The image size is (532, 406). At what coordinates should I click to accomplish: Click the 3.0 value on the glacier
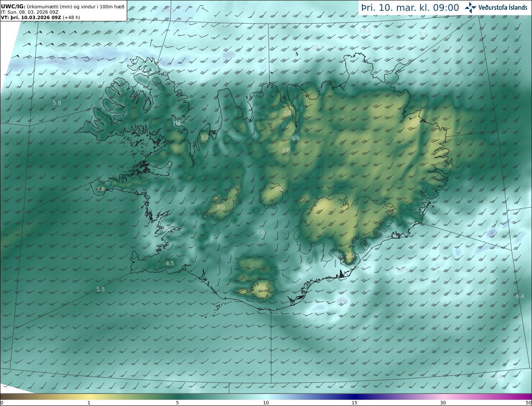(221, 207)
